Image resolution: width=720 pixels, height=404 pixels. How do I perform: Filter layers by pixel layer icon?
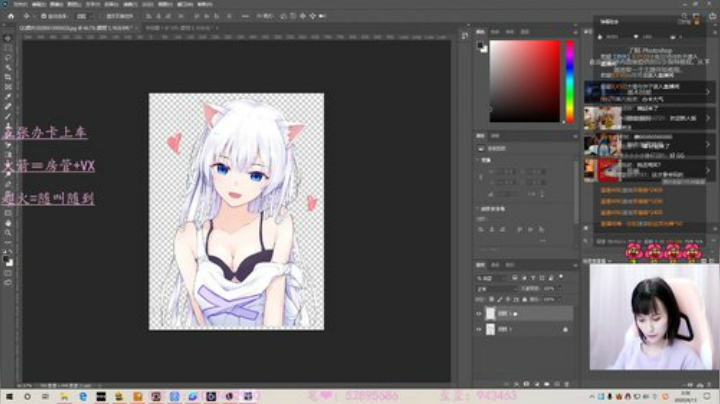515,278
